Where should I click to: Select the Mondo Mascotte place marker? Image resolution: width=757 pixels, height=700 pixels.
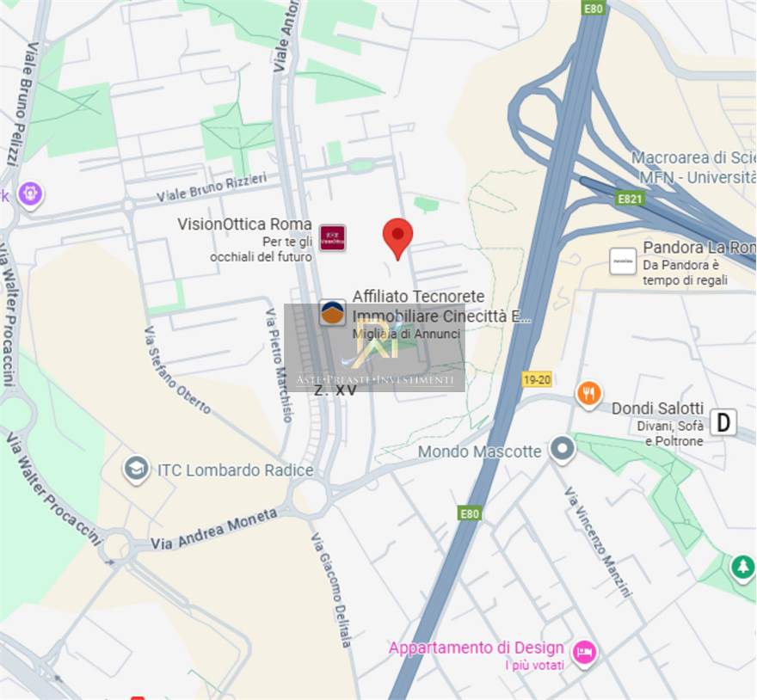click(x=563, y=449)
